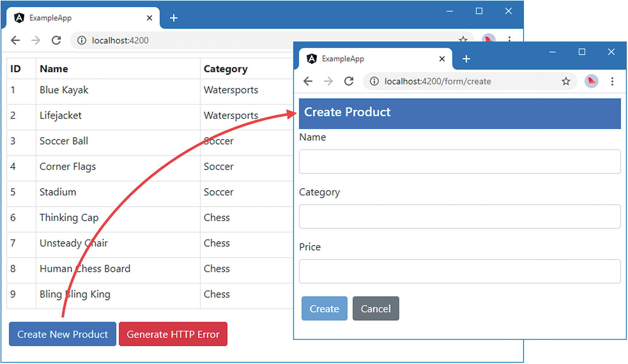Open a new tab in the back window
Viewport: 628px width, 364px height.
pyautogui.click(x=174, y=18)
